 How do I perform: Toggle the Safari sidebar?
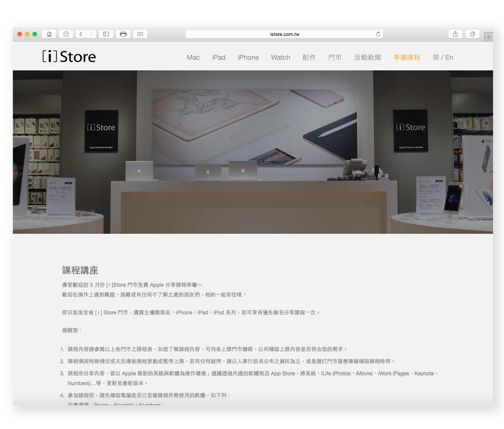106,34
